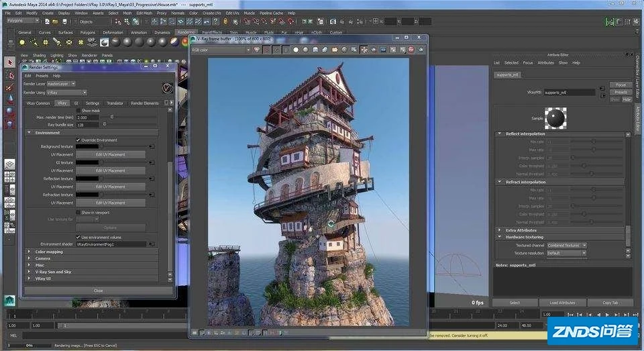This screenshot has height=351, width=644.
Task: Collapse the Reflect interpolation section
Action: point(500,134)
